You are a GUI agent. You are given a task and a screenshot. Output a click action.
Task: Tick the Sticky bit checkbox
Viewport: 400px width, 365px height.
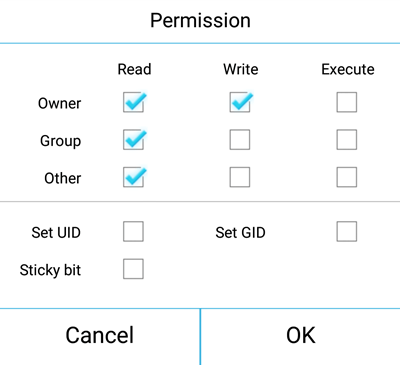133,269
